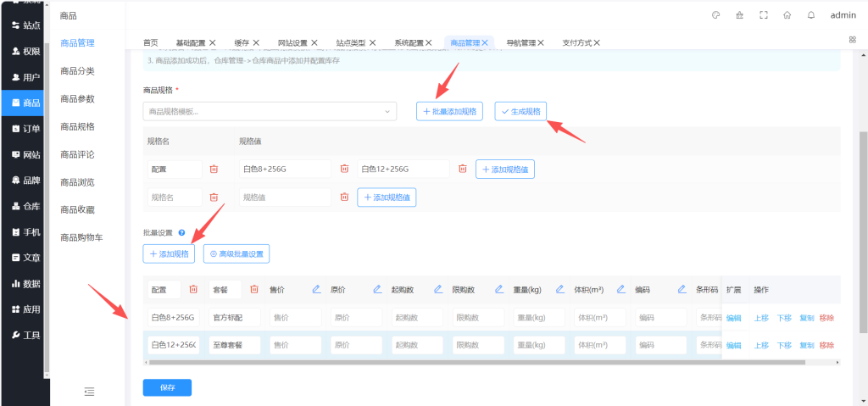The image size is (868, 406).
Task: Select 订单 in the left sidebar
Action: [25, 129]
